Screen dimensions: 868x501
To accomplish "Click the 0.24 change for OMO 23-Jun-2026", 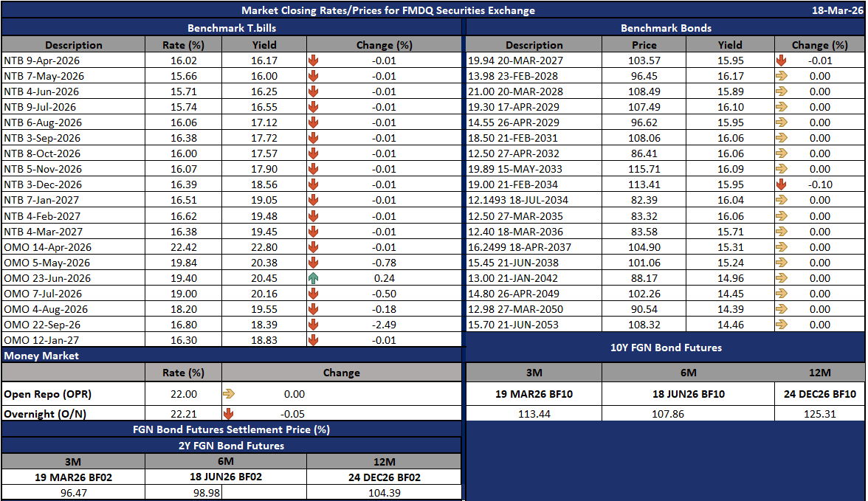I will point(384,278).
